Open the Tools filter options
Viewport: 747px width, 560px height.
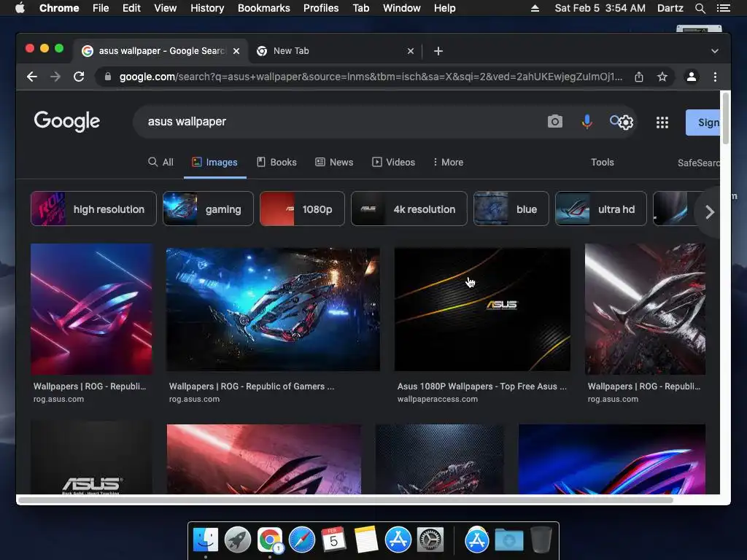(x=602, y=163)
